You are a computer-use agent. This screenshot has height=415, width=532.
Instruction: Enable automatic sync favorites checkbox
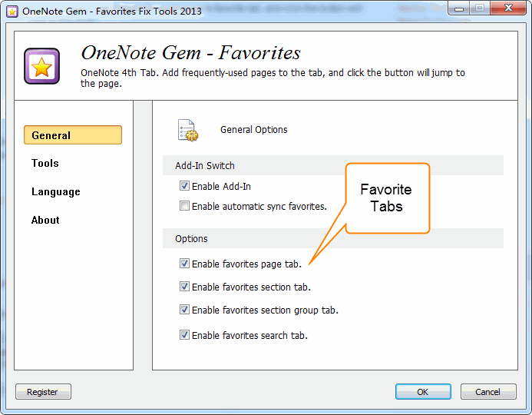point(184,205)
